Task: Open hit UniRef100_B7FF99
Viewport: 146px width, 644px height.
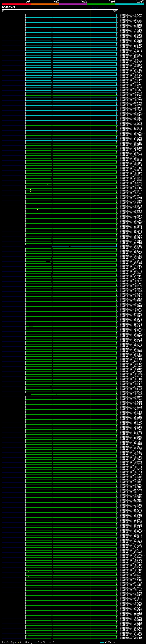Action: (x=131, y=67)
